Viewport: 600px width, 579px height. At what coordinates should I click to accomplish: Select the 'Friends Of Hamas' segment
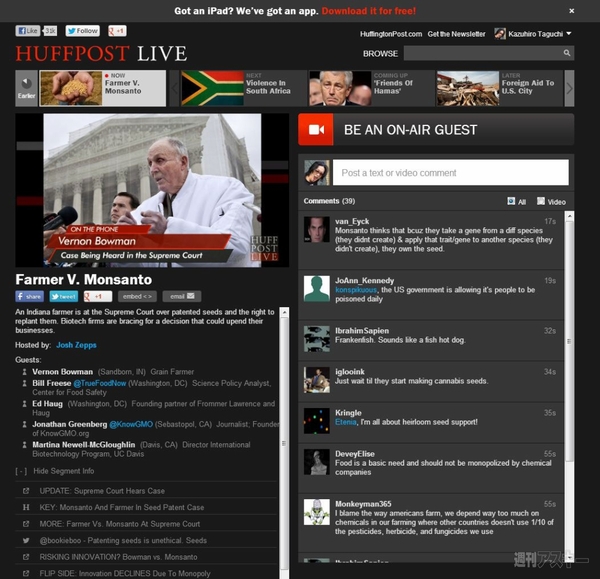click(x=371, y=88)
